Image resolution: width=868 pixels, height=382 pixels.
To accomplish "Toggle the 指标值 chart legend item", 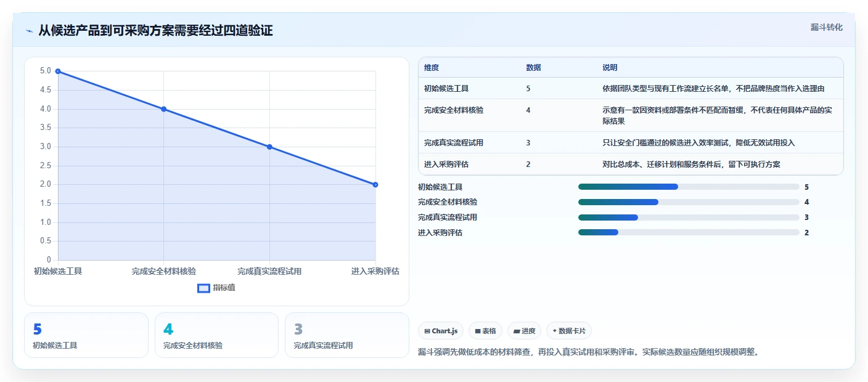I will (x=216, y=288).
